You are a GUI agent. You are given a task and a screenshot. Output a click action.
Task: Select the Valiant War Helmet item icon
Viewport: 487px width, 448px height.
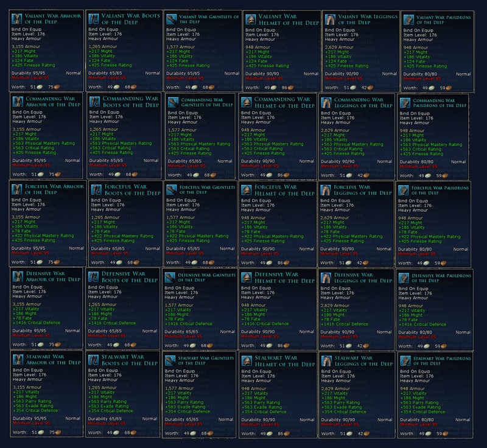click(x=250, y=19)
